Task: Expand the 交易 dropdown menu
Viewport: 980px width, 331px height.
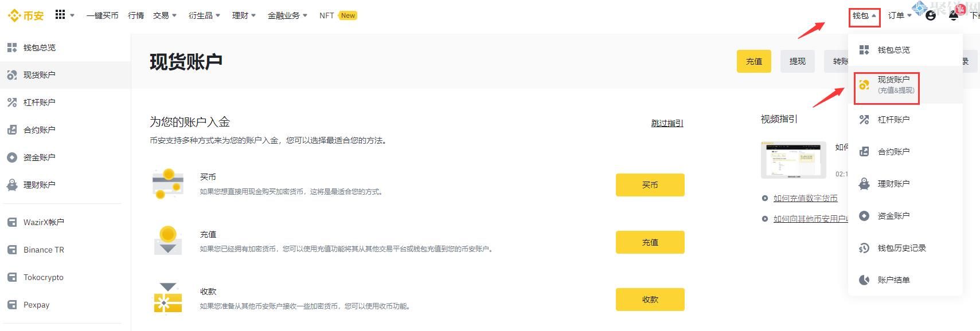Action: point(165,15)
